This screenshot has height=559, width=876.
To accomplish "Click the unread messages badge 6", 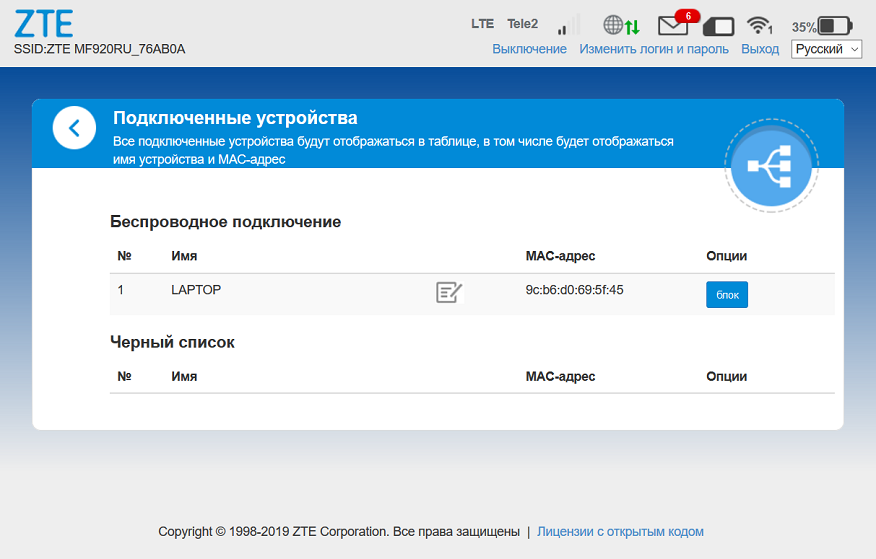I will point(687,16).
